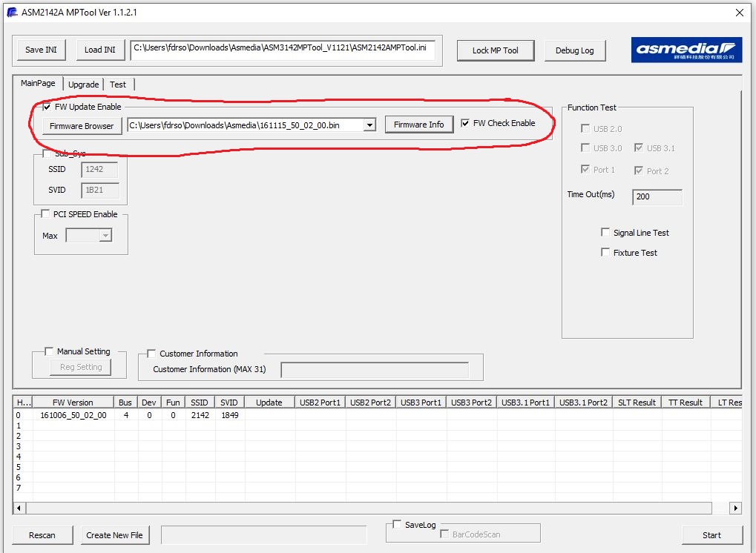
Task: Switch to the Upgrade tab
Action: coord(83,85)
